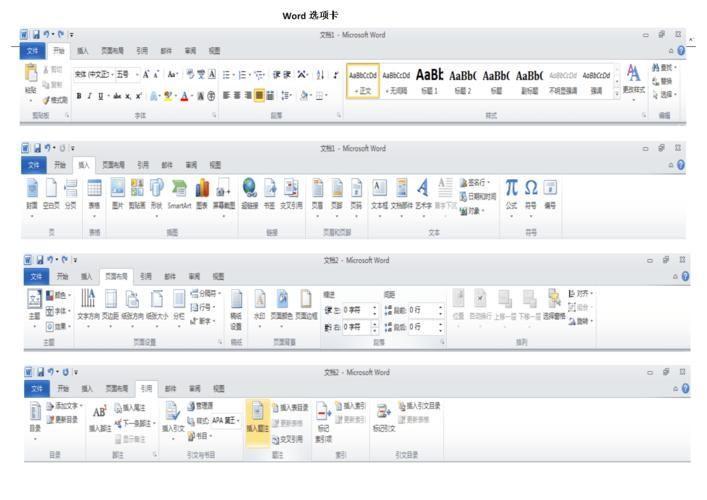Click Update Table (更新目录) in the 目录 group
This screenshot has width=707, height=500.
(x=62, y=420)
